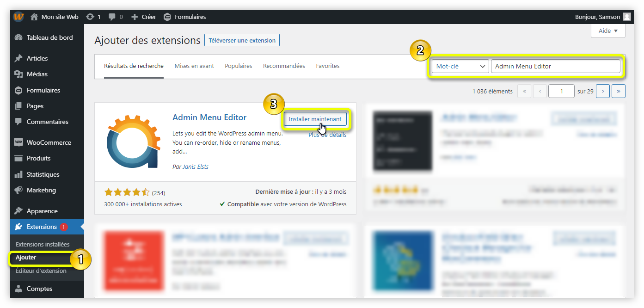This screenshot has width=644, height=308.
Task: Open Apparence via the brush icon
Action: pos(19,210)
